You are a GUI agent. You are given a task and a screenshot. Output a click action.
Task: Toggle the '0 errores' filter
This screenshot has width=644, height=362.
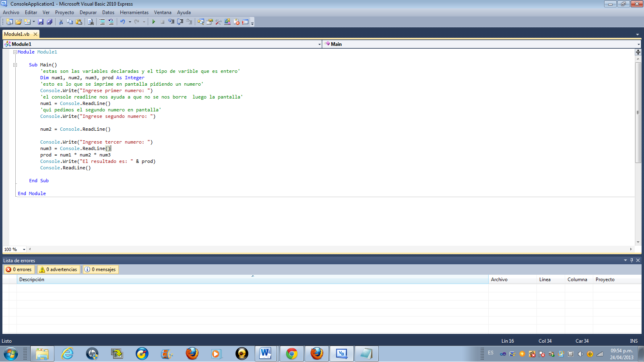click(19, 269)
